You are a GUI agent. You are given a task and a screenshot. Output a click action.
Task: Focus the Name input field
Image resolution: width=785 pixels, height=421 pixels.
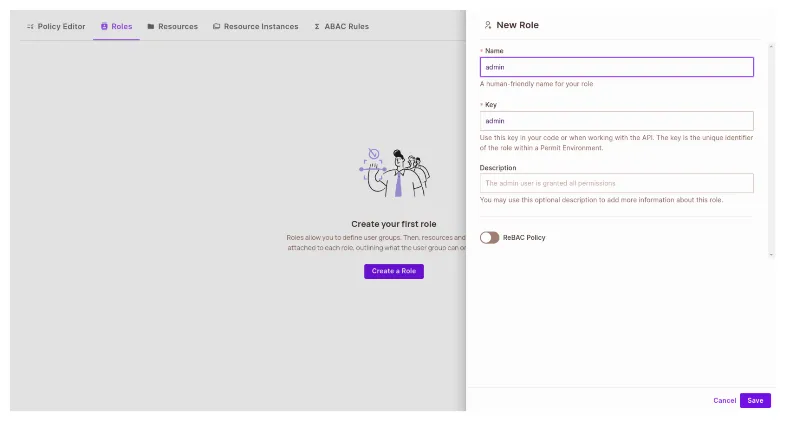[x=616, y=67]
